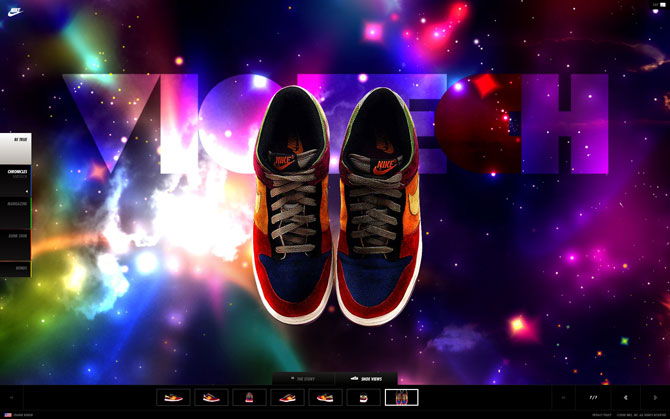This screenshot has width=670, height=419.
Task: Open the Be True section in the side menu
Action: [x=15, y=148]
